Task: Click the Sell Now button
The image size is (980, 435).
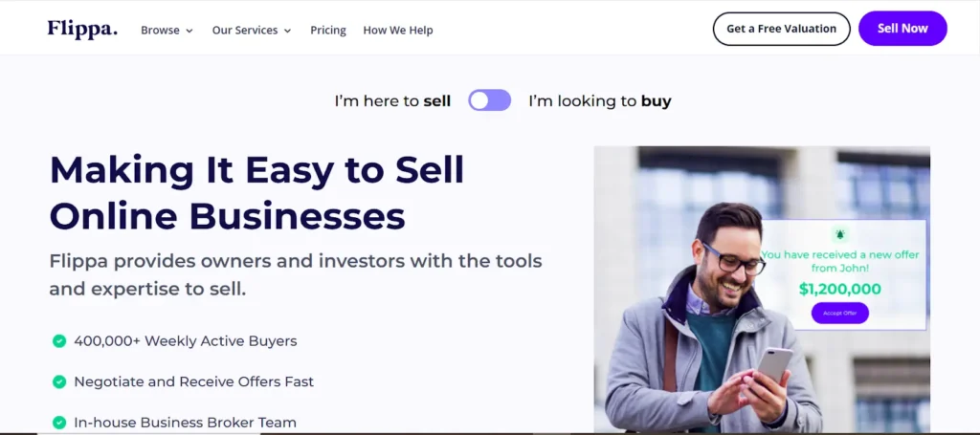Action: tap(902, 29)
